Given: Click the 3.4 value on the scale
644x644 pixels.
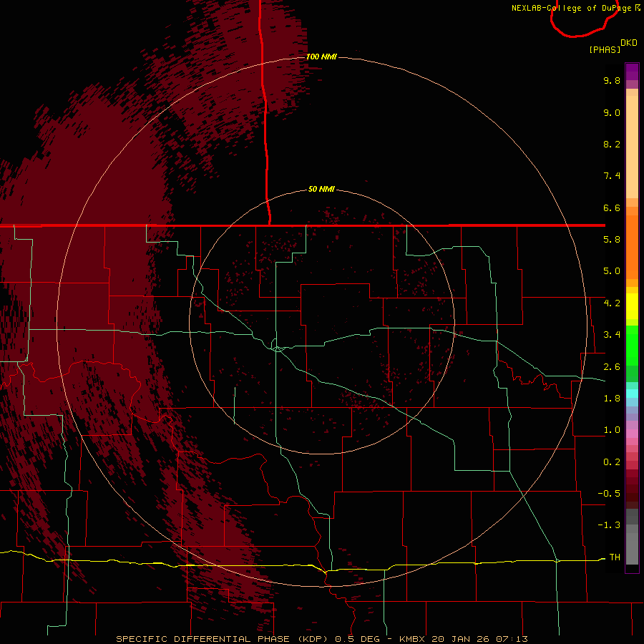Looking at the screenshot, I should point(612,335).
